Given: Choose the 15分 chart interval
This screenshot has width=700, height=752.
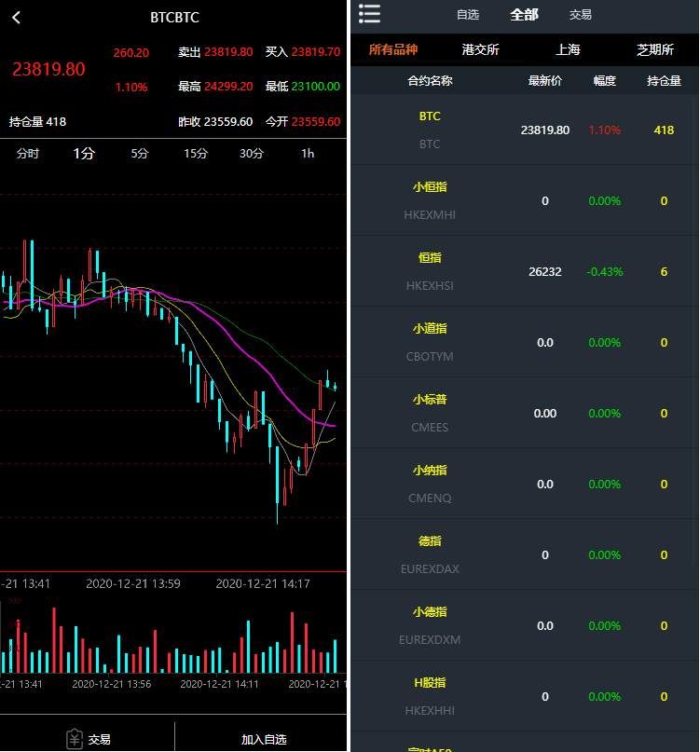Looking at the screenshot, I should (196, 154).
